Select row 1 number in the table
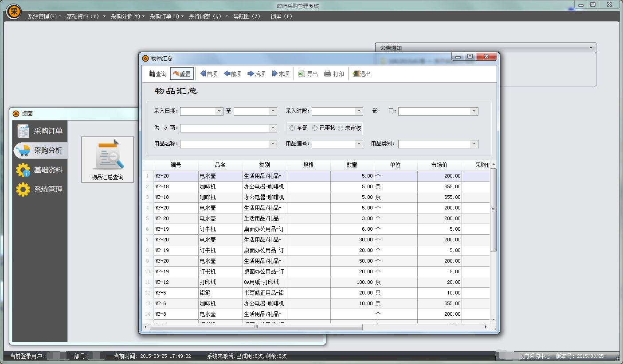This screenshot has height=364, width=623. pyautogui.click(x=148, y=176)
